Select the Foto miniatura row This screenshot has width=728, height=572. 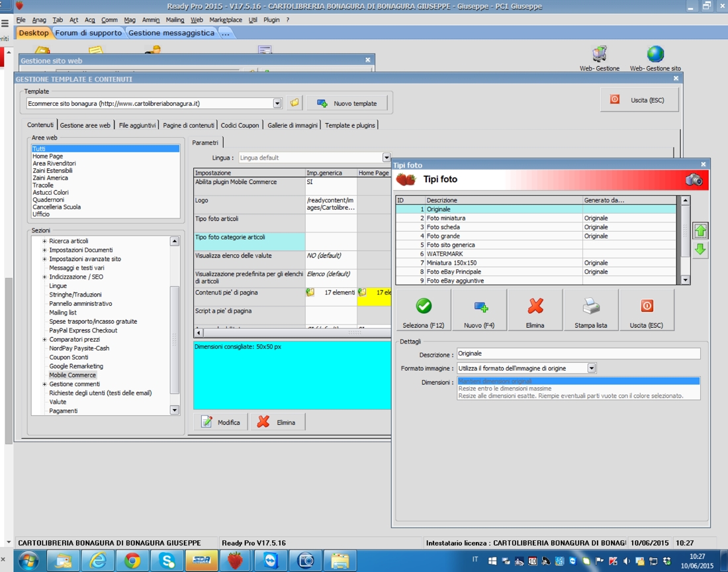(x=536, y=218)
